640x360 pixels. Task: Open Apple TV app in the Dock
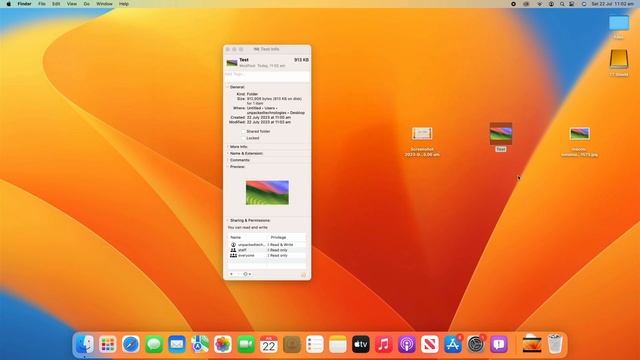(x=361, y=344)
